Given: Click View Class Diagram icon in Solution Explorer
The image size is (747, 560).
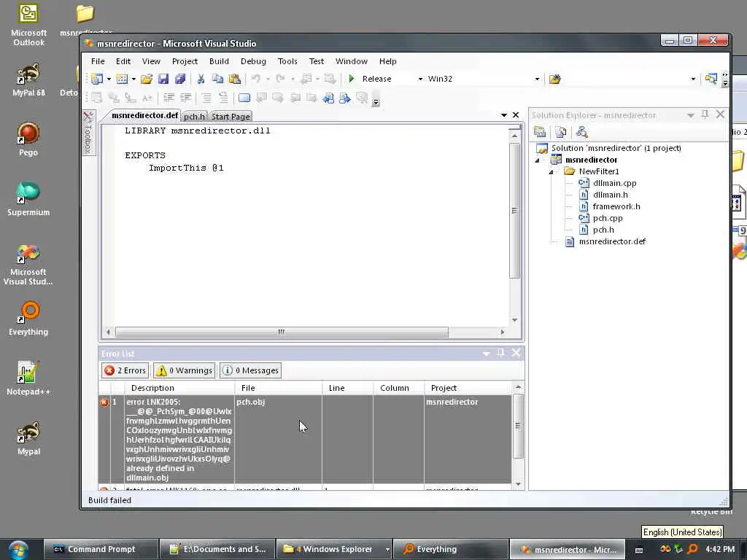Looking at the screenshot, I should [581, 132].
